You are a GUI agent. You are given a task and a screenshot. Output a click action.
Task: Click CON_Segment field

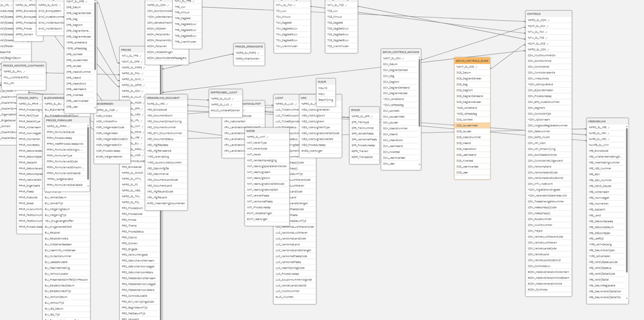[x=549, y=108]
